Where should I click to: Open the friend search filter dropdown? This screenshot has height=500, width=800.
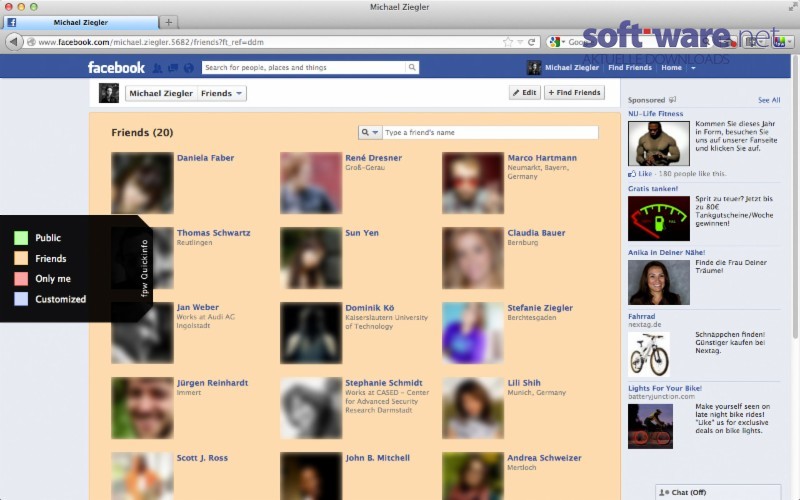click(x=370, y=132)
